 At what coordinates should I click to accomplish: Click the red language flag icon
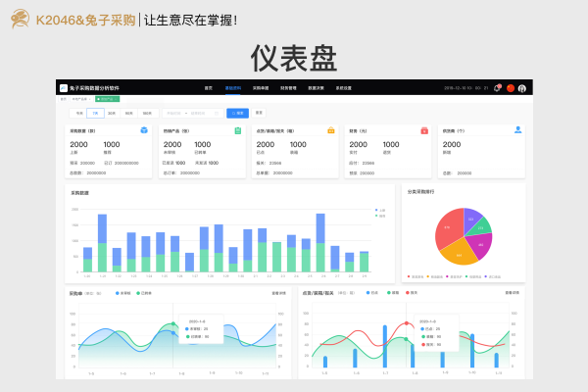(x=510, y=88)
